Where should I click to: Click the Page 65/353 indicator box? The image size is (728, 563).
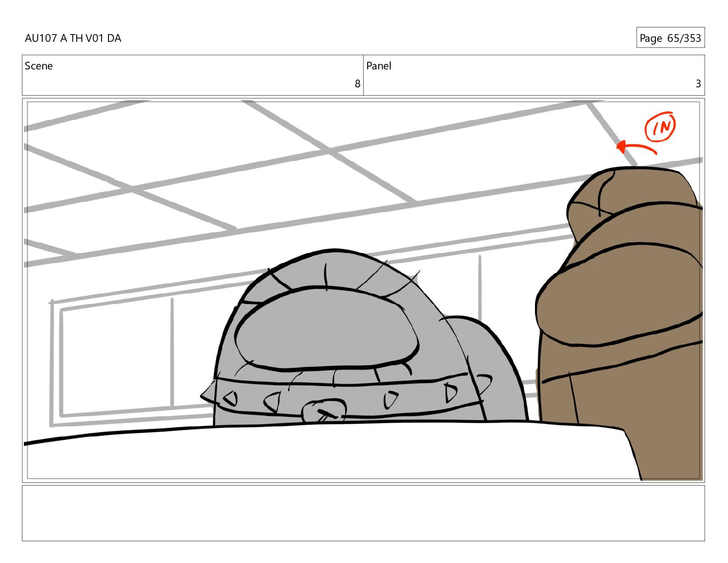(670, 38)
